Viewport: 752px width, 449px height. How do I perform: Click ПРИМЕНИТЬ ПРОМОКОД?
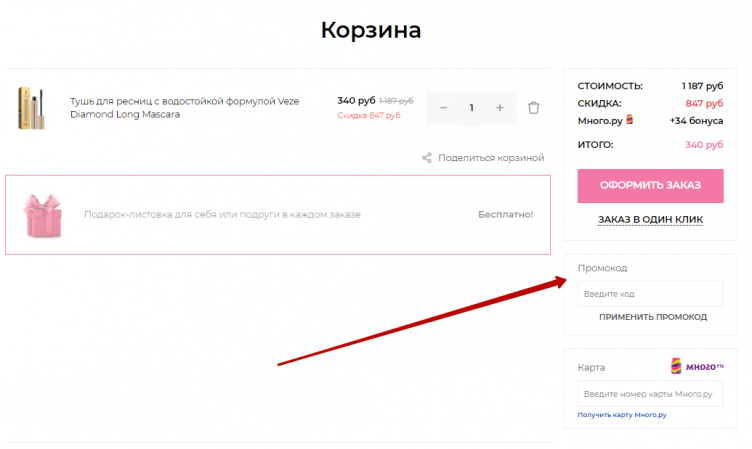(652, 317)
